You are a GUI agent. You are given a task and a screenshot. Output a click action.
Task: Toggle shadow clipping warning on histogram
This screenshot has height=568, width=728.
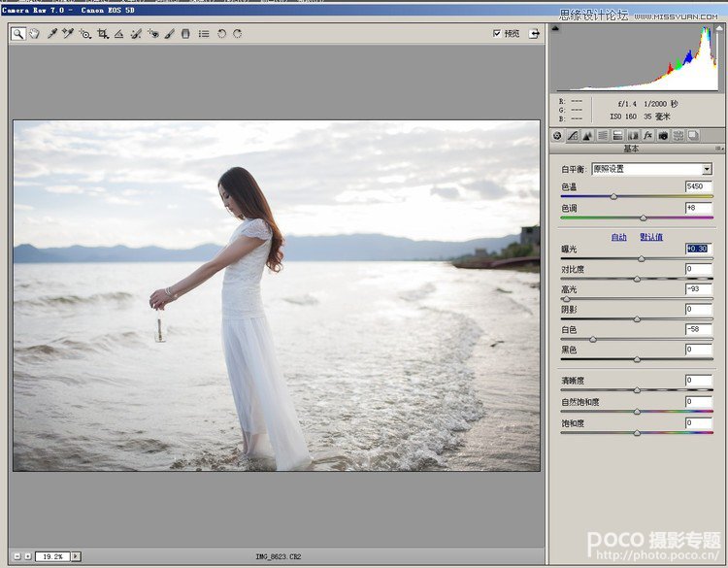tap(556, 29)
